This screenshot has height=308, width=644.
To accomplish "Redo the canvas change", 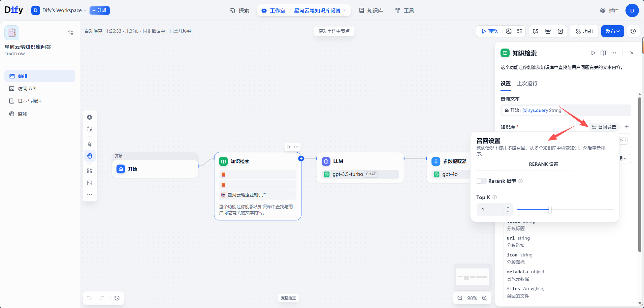I will coord(102,298).
